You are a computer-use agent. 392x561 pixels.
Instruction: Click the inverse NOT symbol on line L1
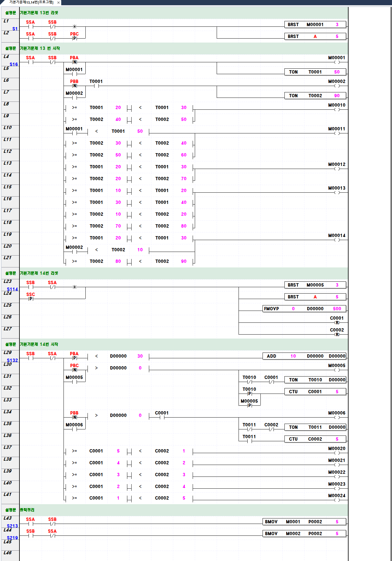(74, 26)
